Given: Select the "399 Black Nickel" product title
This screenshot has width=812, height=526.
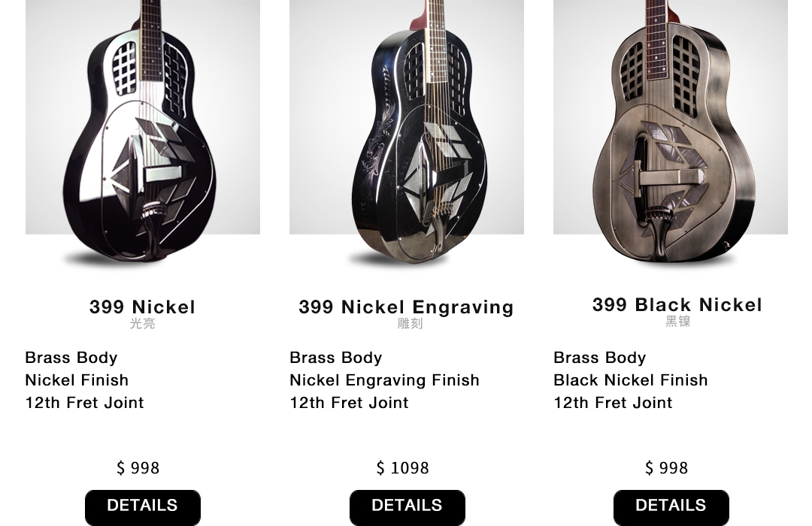Looking at the screenshot, I should pyautogui.click(x=677, y=305).
